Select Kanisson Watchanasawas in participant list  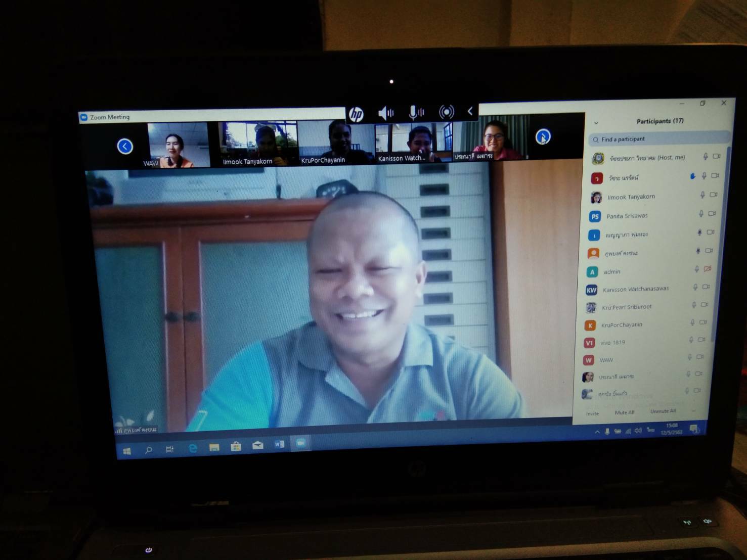click(635, 289)
